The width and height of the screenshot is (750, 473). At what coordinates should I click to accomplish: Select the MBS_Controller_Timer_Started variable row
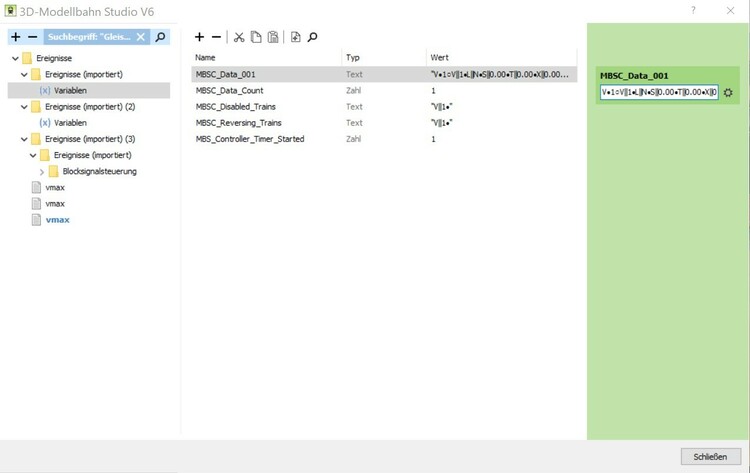tap(384, 139)
